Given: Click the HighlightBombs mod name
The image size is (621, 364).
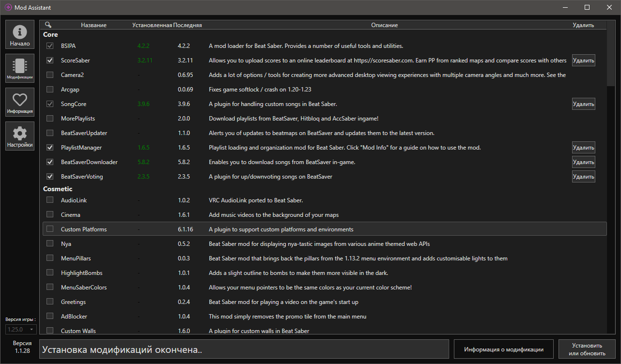Looking at the screenshot, I should [x=81, y=273].
